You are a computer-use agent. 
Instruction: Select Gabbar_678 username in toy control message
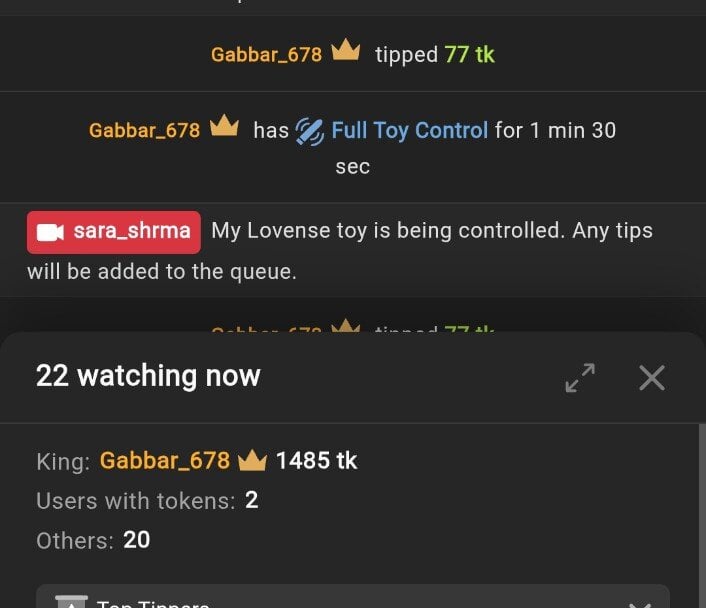click(145, 131)
